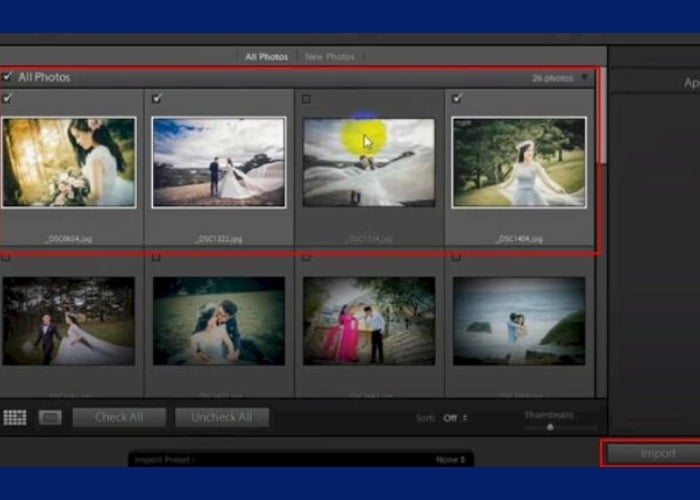Uncheck photo _DSC0634.jpg checkbox

[8, 98]
